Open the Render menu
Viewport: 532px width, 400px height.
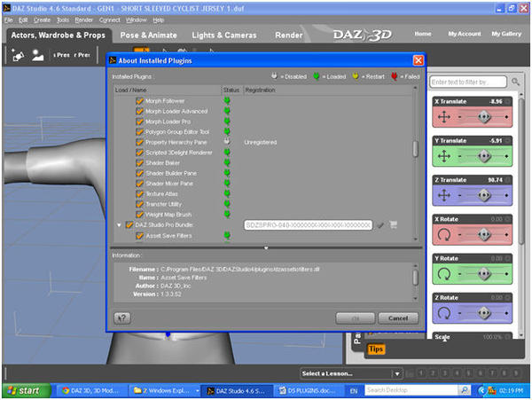click(84, 20)
